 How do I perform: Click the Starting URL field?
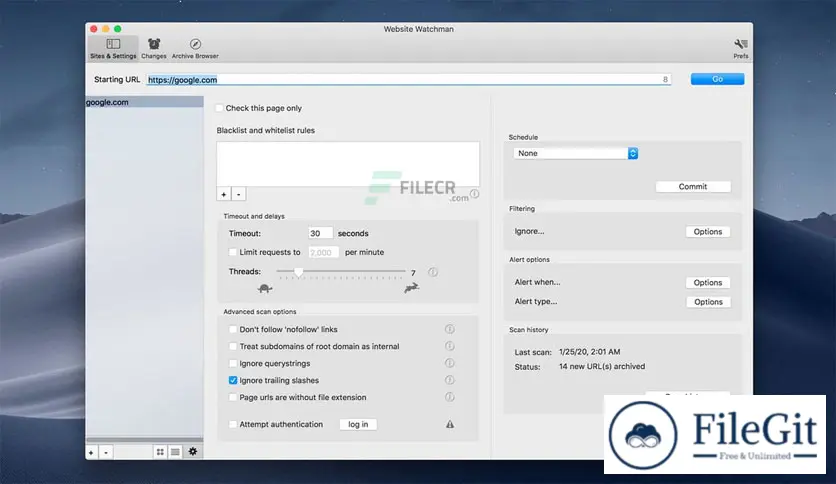[x=408, y=79]
